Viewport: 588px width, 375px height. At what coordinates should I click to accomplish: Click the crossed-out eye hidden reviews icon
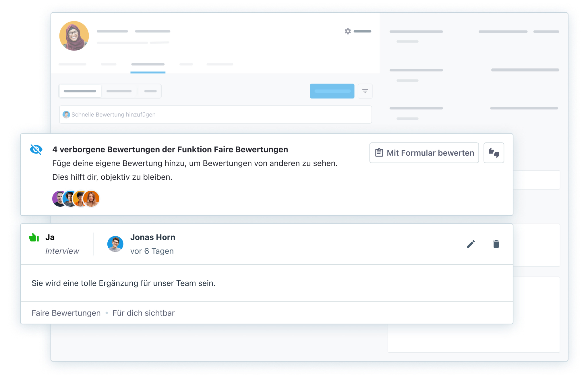(x=36, y=149)
